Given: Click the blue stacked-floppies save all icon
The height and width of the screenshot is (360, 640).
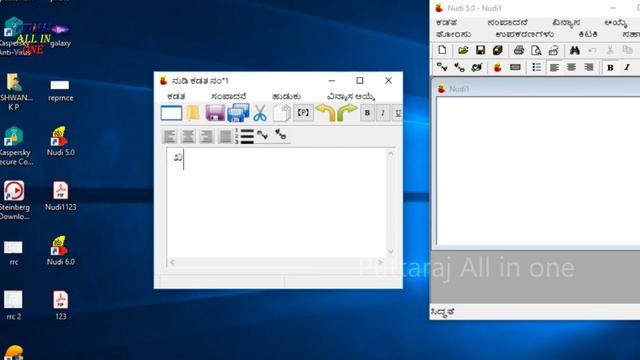Looking at the screenshot, I should [238, 113].
